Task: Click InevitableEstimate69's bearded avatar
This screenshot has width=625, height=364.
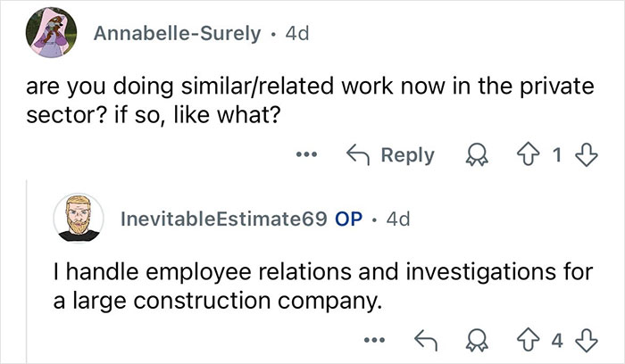Action: pyautogui.click(x=79, y=219)
